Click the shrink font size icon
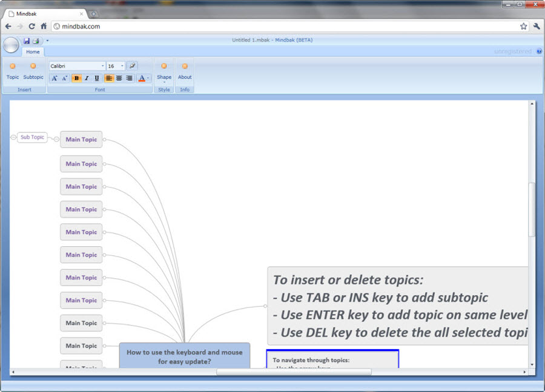 (64, 78)
